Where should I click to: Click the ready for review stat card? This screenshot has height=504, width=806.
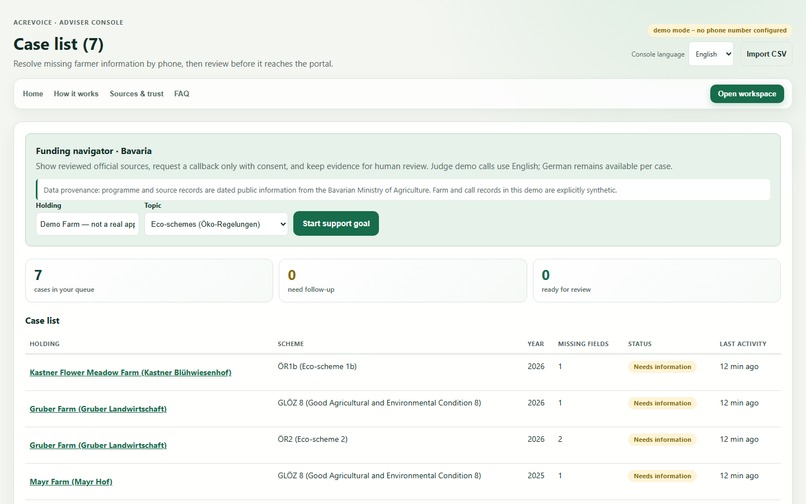(x=657, y=281)
